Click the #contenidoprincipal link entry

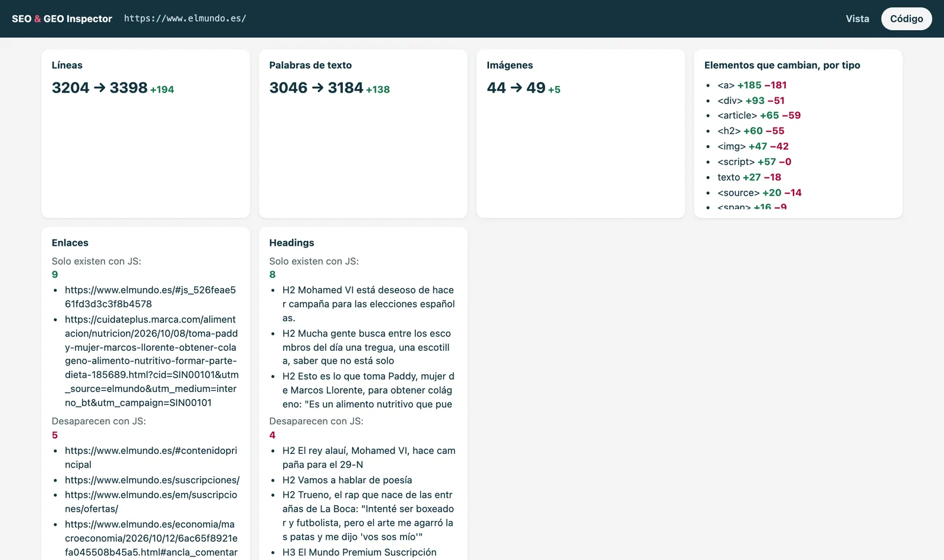[151, 457]
